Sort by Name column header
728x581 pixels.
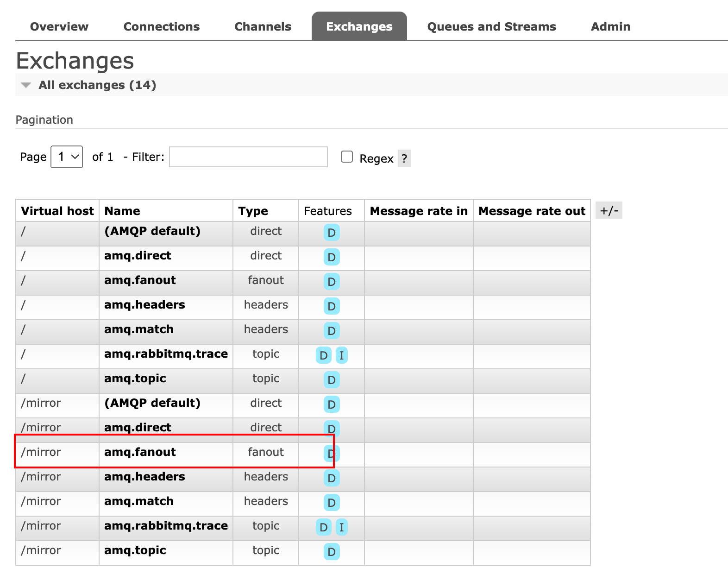pos(122,211)
